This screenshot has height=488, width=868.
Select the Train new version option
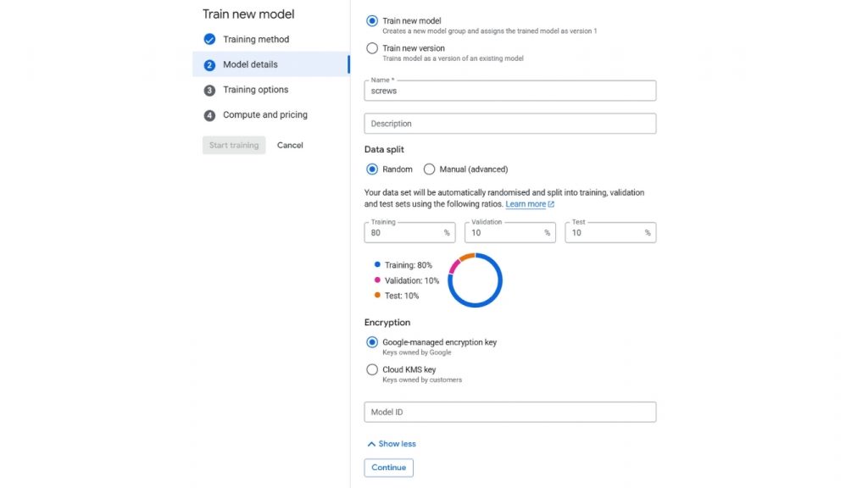coord(372,48)
